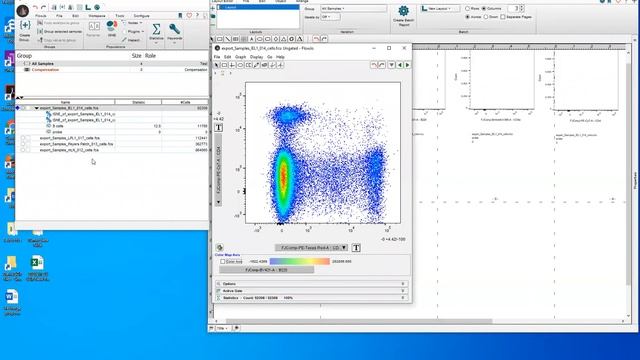Tick the Color Axis checkbox
The height and width of the screenshot is (360, 640).
click(x=222, y=261)
